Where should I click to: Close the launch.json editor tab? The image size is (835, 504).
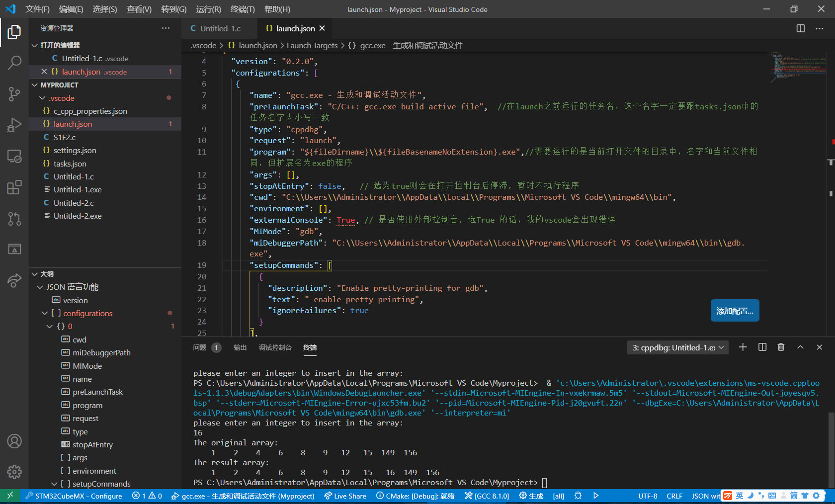pos(322,28)
